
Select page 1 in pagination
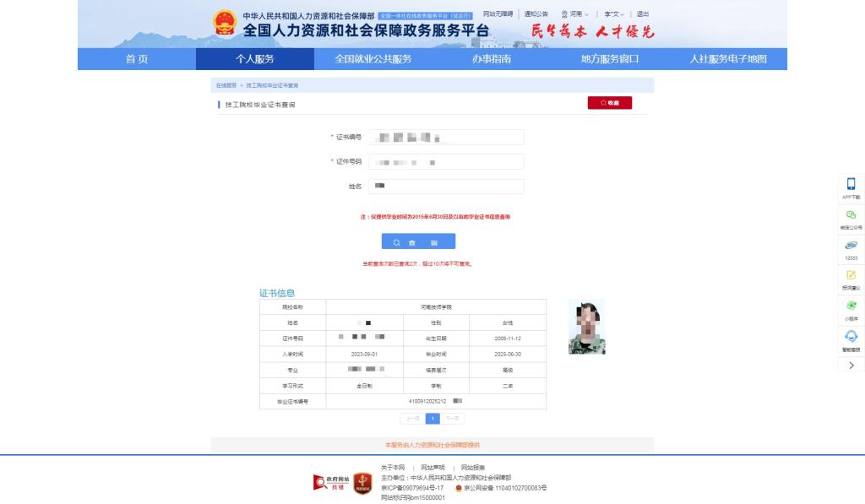pyautogui.click(x=433, y=419)
